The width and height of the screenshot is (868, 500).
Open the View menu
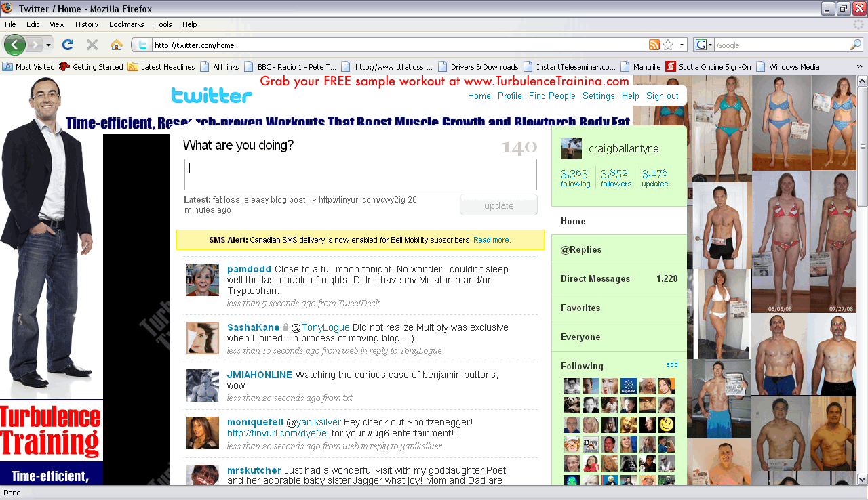pos(57,24)
